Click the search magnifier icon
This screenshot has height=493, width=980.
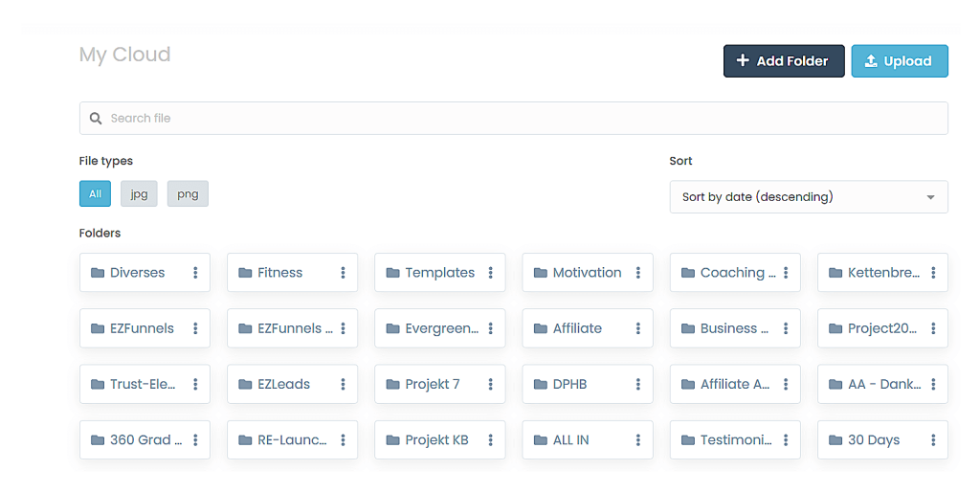[96, 119]
